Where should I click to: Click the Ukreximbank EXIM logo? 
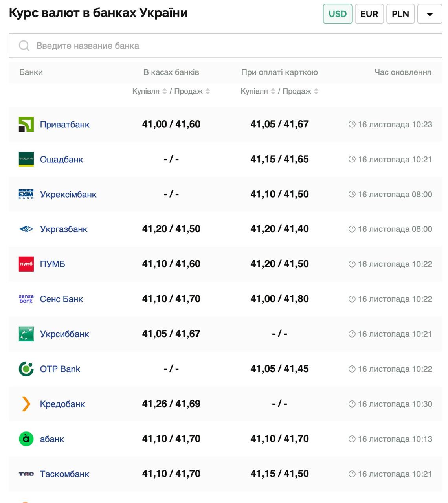[x=26, y=195]
